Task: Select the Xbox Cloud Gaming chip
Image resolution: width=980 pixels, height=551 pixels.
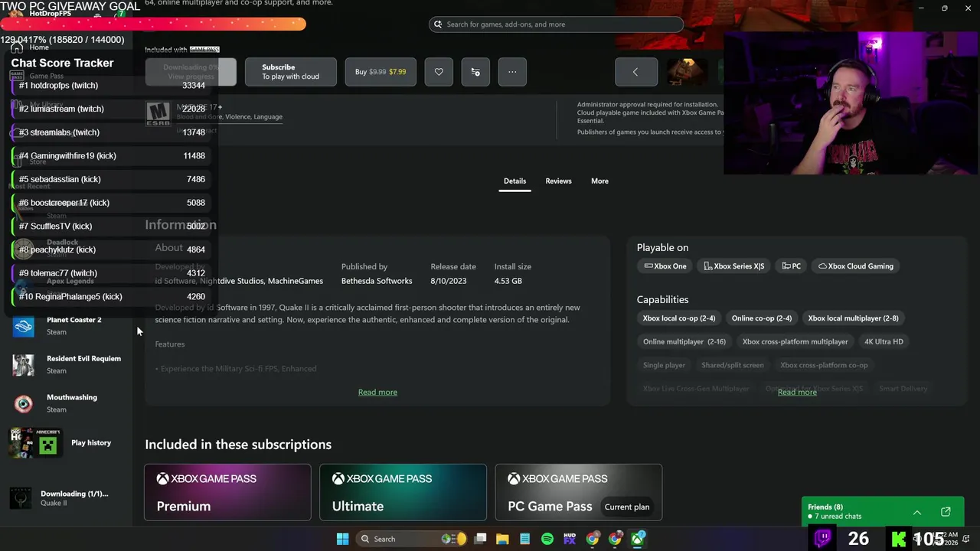Action: tap(856, 266)
